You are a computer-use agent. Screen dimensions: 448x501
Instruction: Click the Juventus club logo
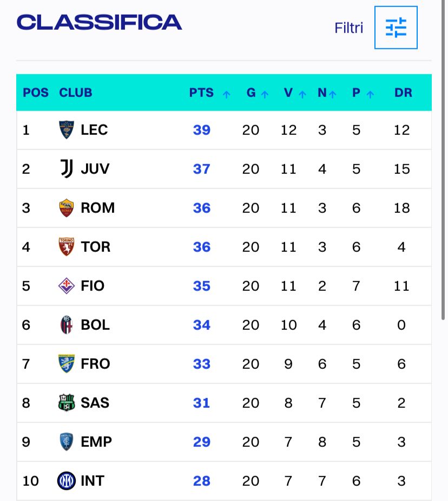pyautogui.click(x=66, y=169)
